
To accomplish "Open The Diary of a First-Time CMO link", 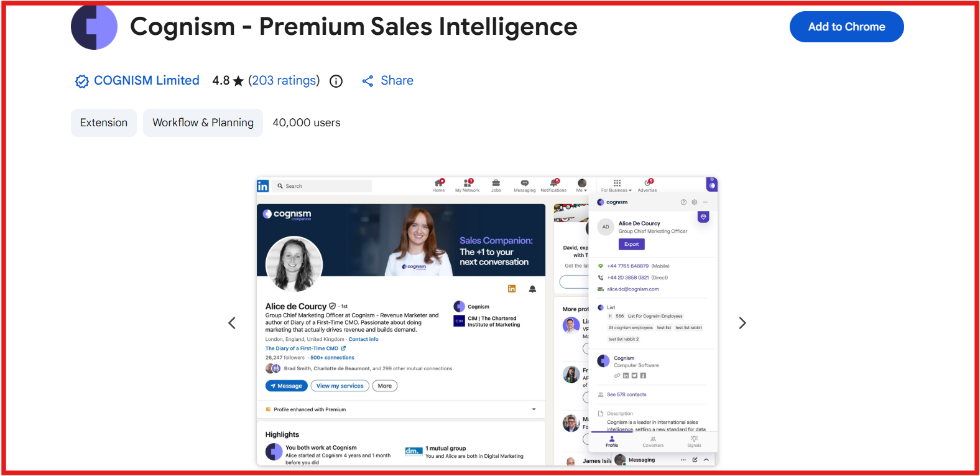I will pyautogui.click(x=305, y=348).
